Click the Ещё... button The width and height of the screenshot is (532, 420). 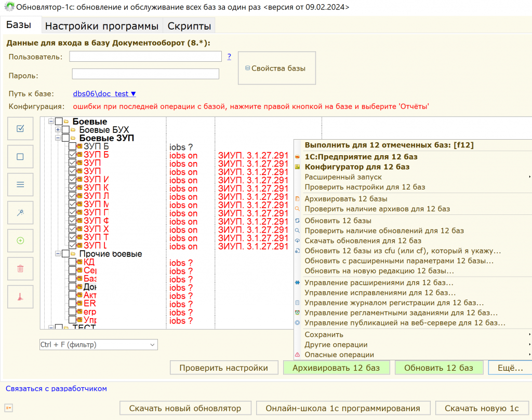point(510,368)
